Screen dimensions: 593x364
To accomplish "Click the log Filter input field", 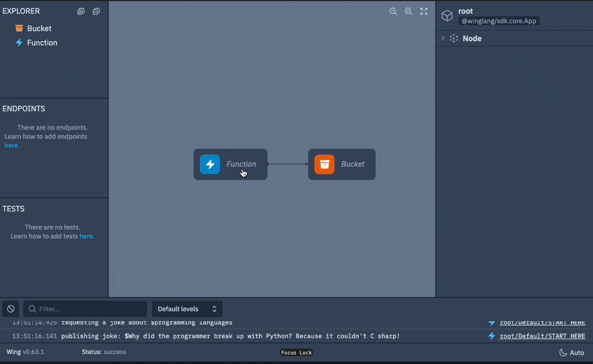I will tap(84, 309).
